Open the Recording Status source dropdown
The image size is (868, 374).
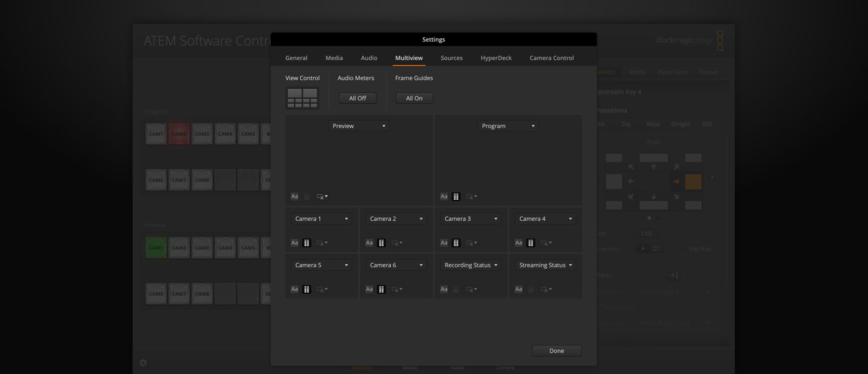point(470,265)
